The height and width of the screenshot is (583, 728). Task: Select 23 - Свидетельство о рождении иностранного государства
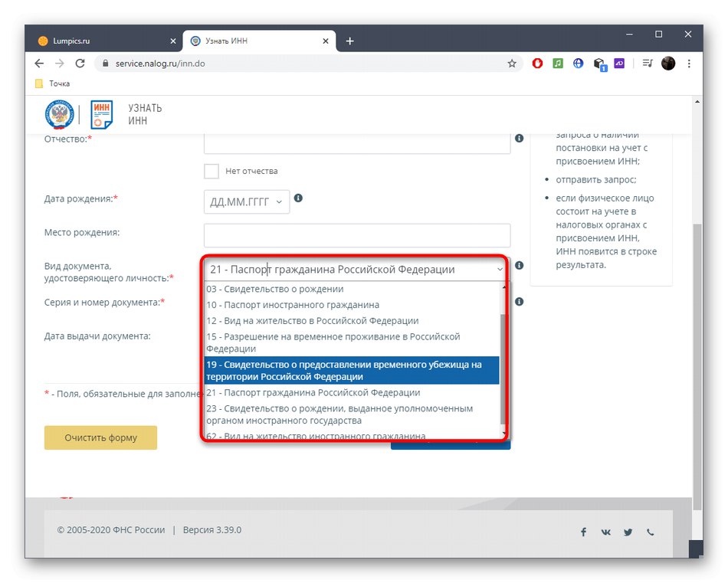click(x=352, y=414)
